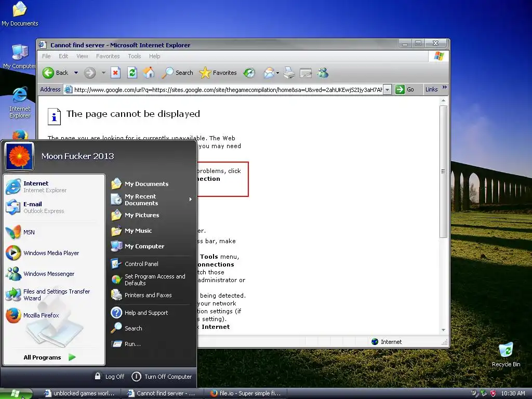
Task: Click the taskbar clock showing 10:30 AM
Action: 513,393
